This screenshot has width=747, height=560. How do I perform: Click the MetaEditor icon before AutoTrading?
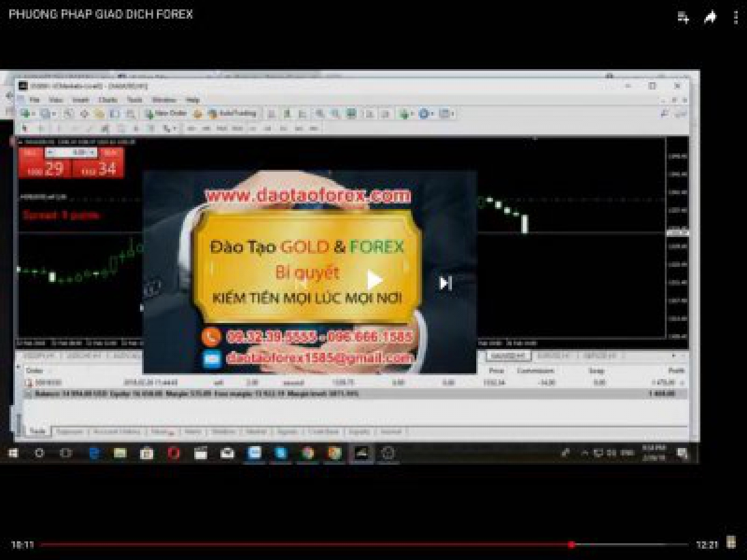198,114
